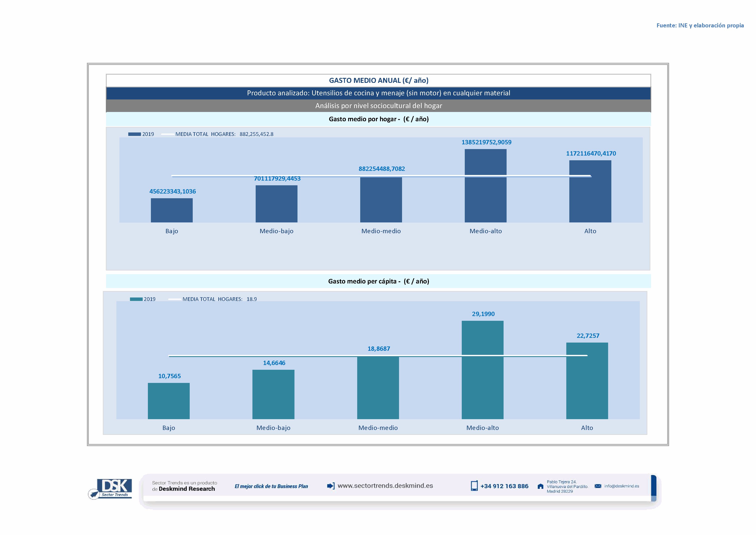The height and width of the screenshot is (535, 756).
Task: Click the rocket emblem on the DSK logo
Action: (94, 494)
